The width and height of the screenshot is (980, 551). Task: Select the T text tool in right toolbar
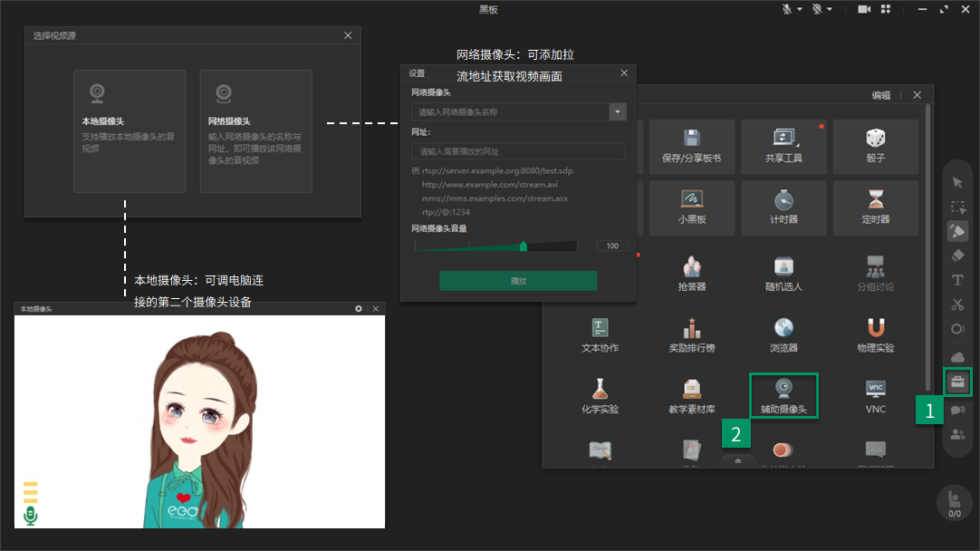tap(957, 280)
